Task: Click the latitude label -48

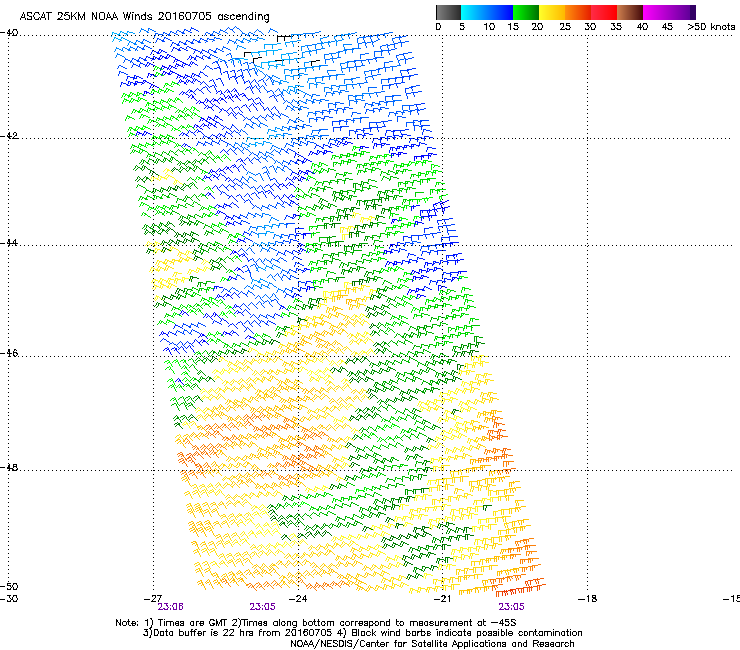Action: coord(9,467)
